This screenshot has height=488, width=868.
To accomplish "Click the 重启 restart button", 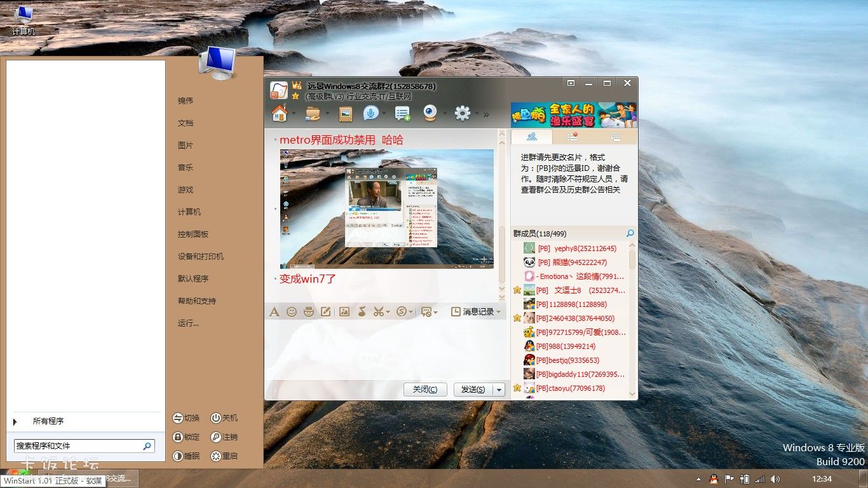I will click(224, 456).
